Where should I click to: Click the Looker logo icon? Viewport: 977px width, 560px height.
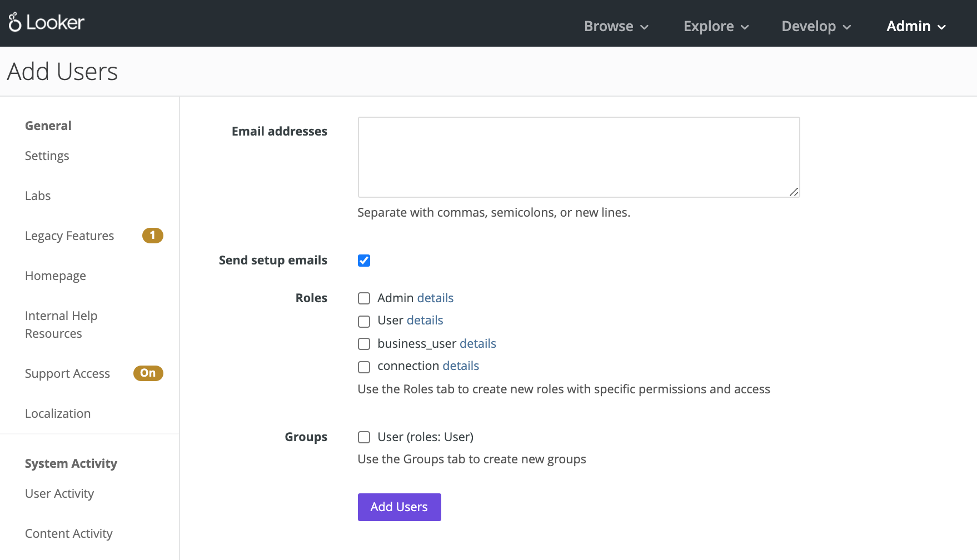tap(15, 22)
